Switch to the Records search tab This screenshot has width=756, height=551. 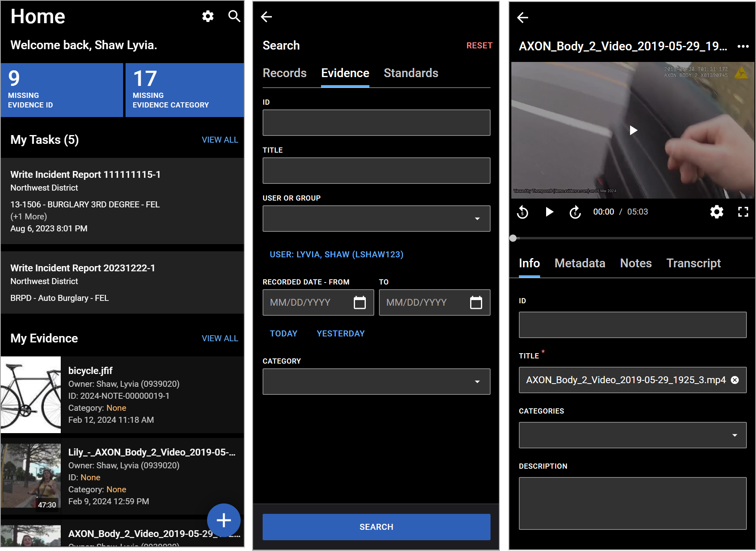(284, 73)
